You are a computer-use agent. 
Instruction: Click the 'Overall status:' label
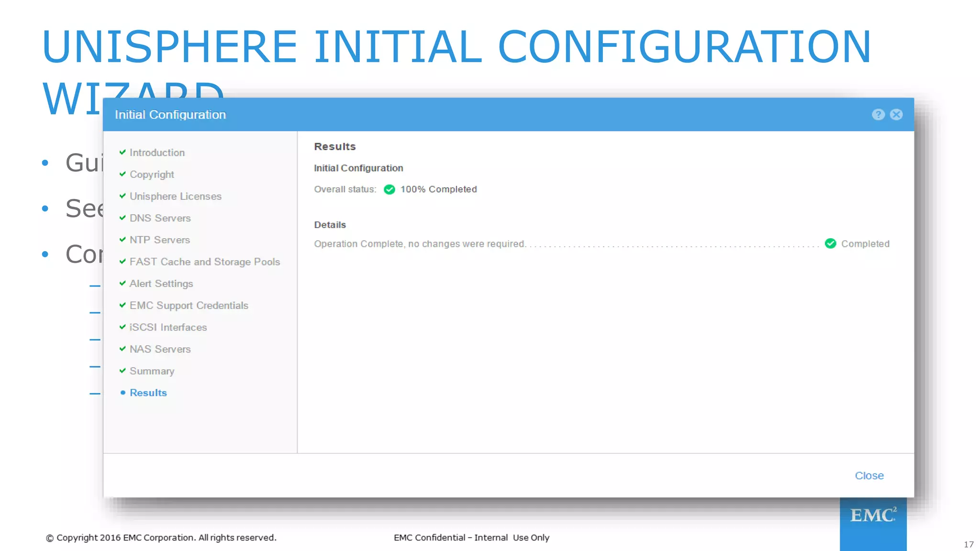[x=345, y=189]
